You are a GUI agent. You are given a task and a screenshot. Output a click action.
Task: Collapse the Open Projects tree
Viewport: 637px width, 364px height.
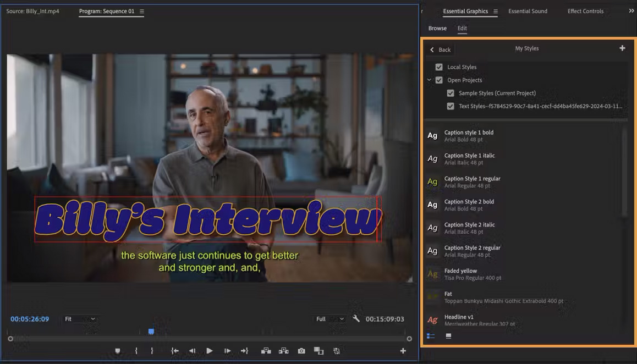tap(430, 80)
